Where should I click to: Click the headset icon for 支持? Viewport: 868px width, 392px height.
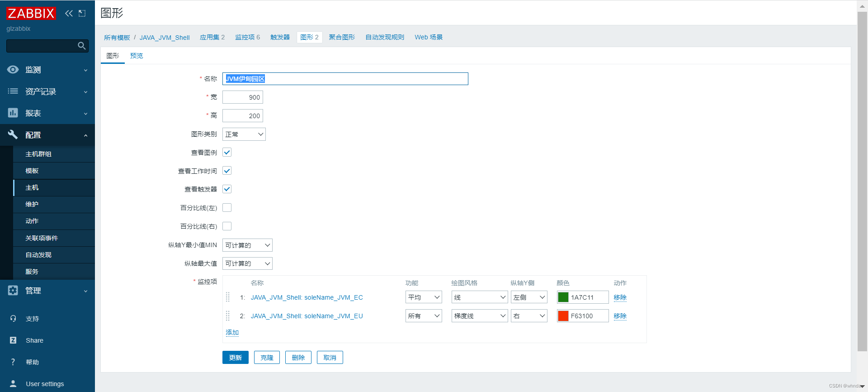tap(13, 319)
